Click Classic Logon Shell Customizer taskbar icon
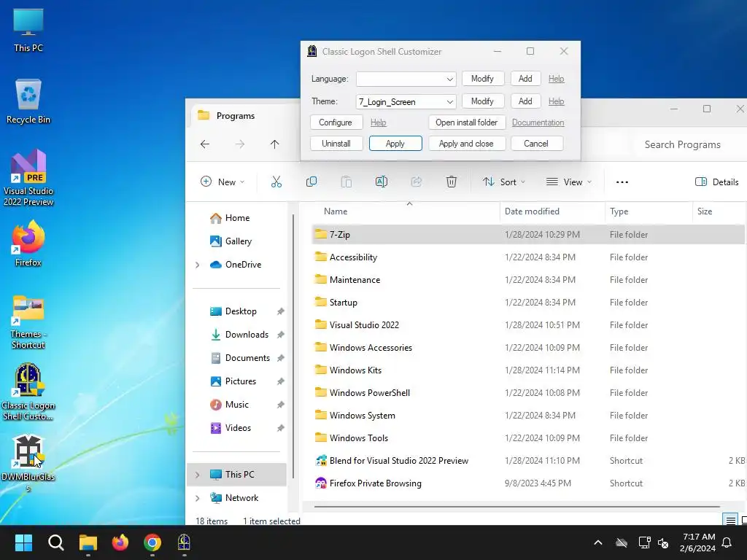The height and width of the screenshot is (560, 747). point(185,542)
